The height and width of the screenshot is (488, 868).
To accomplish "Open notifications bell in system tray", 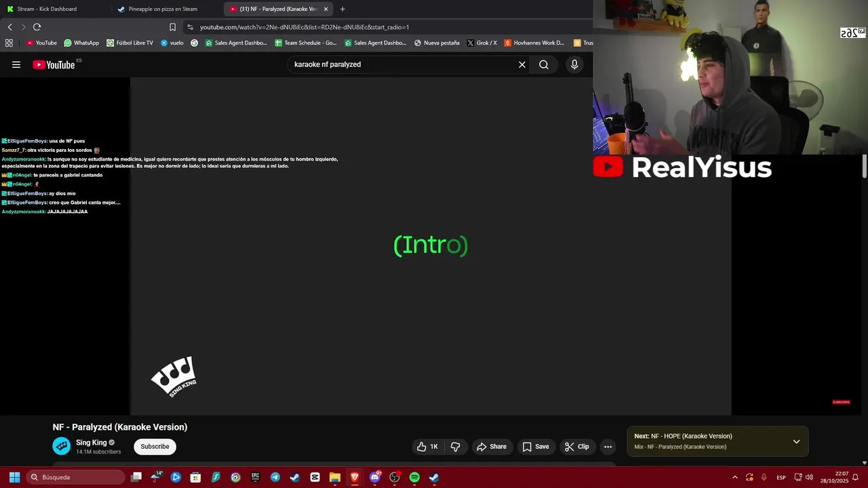I will point(855,477).
